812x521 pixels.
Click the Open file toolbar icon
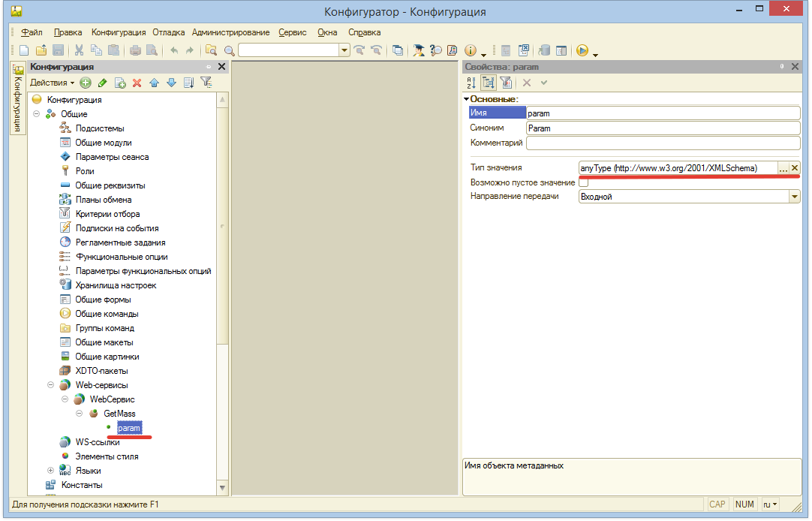coord(41,51)
